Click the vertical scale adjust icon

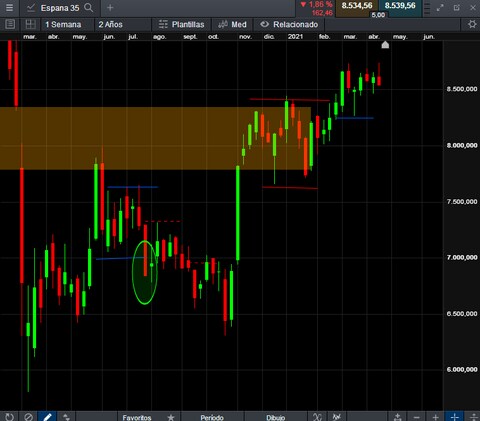point(474,417)
